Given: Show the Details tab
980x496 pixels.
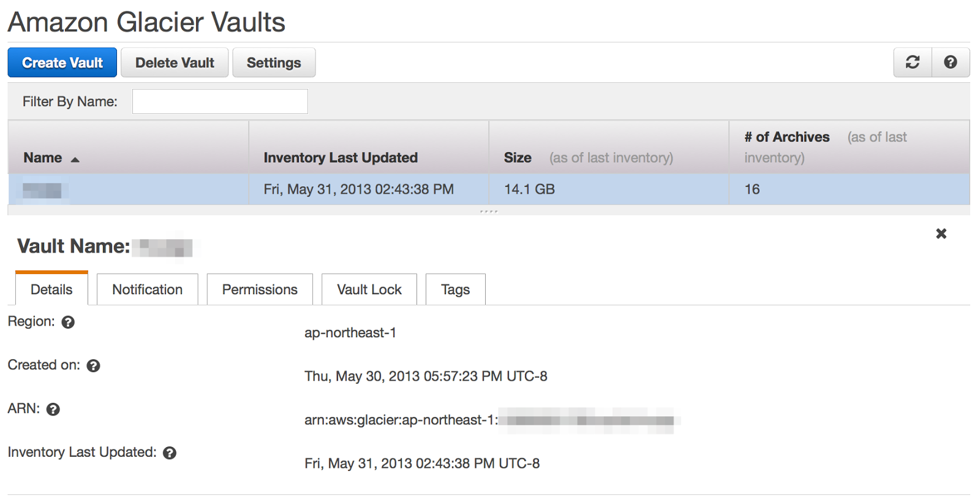Looking at the screenshot, I should (x=51, y=289).
